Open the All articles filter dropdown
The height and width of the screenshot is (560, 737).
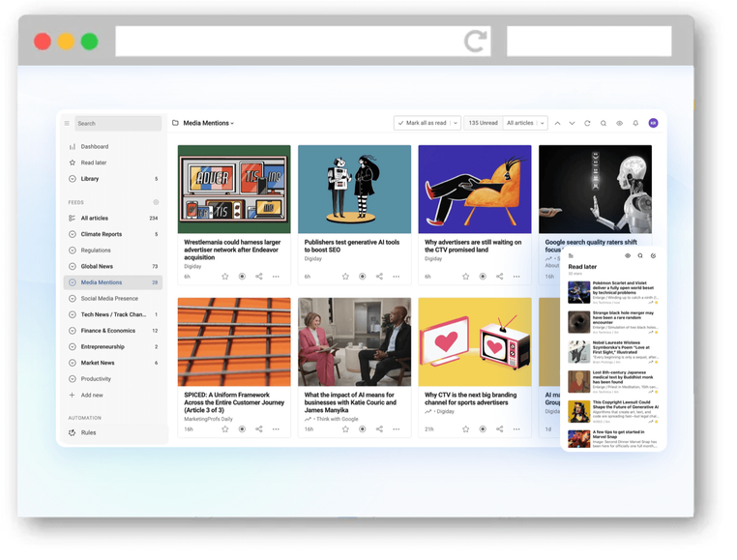point(526,124)
